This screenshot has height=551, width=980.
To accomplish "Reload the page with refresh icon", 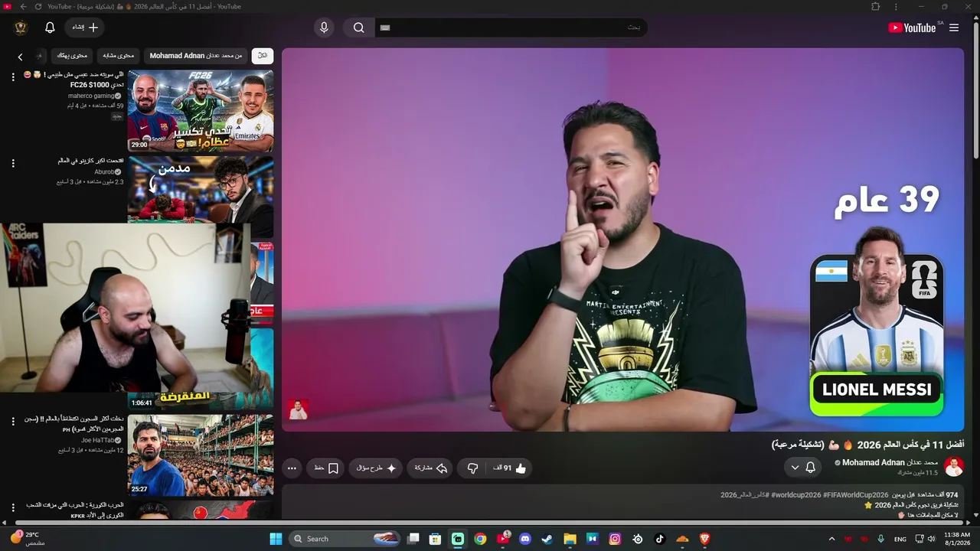I will point(37,6).
